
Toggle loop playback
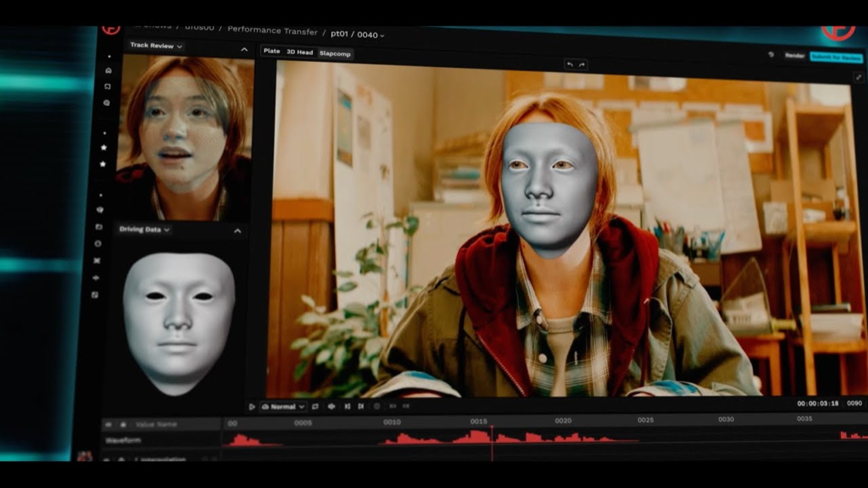[x=315, y=407]
